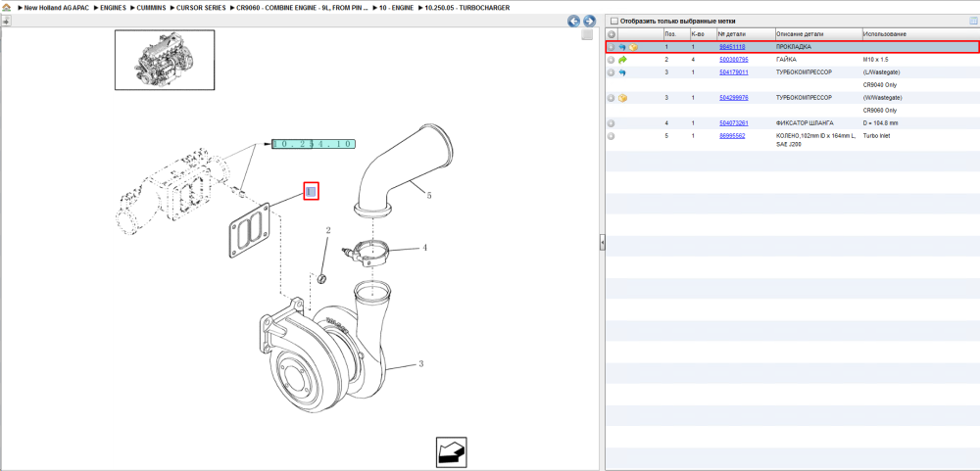The image size is (980, 471).
Task: Open part number link 98451118
Action: 732,47
